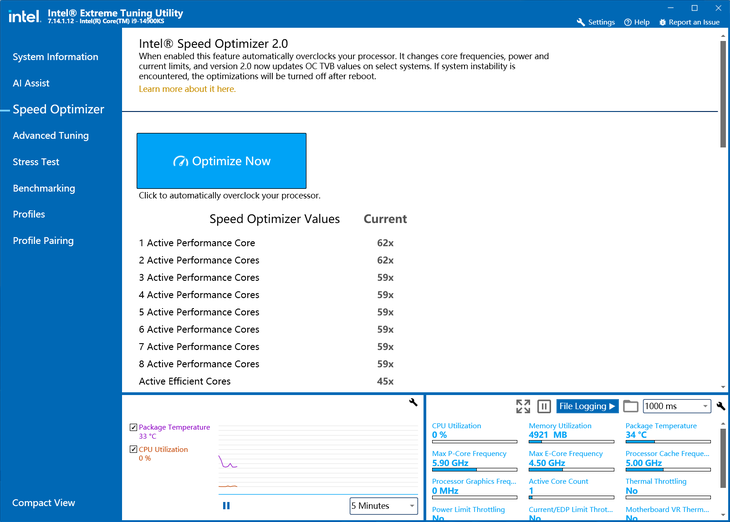Open Profiles section
Viewport: 730px width, 522px height.
[29, 214]
